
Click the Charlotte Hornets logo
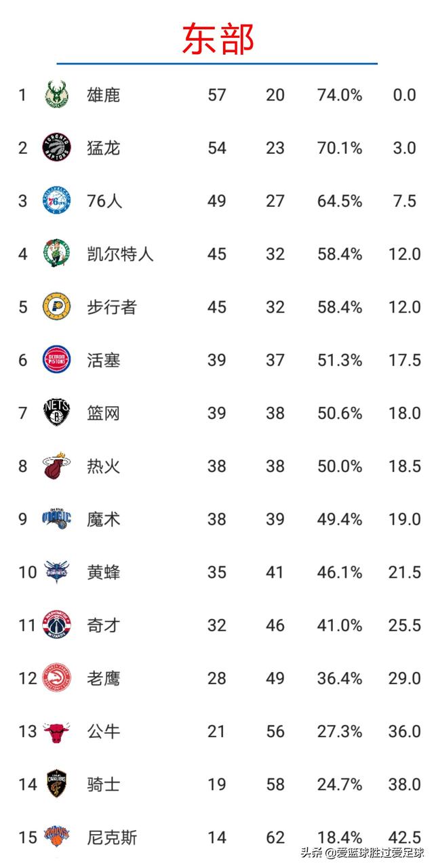click(57, 572)
